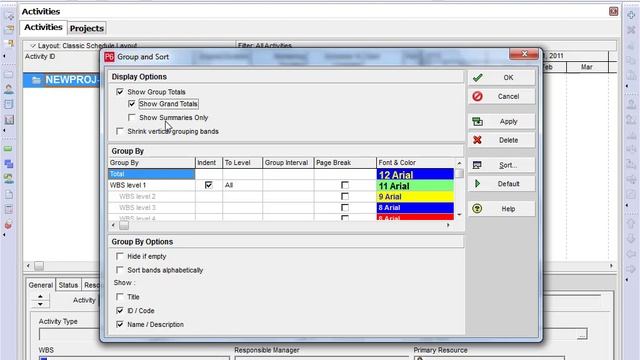Viewport: 640px width, 360px height.
Task: Click the person icon on left toolbar
Action: [x=9, y=89]
